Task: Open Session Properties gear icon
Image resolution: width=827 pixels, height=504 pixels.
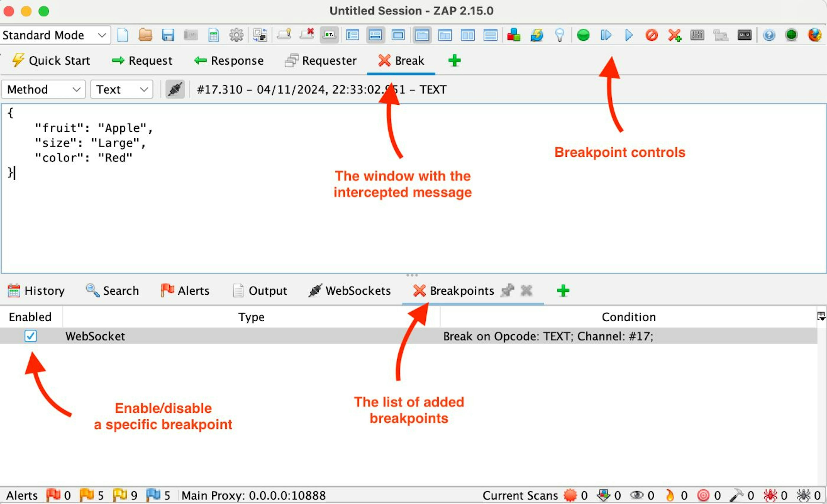Action: point(236,35)
